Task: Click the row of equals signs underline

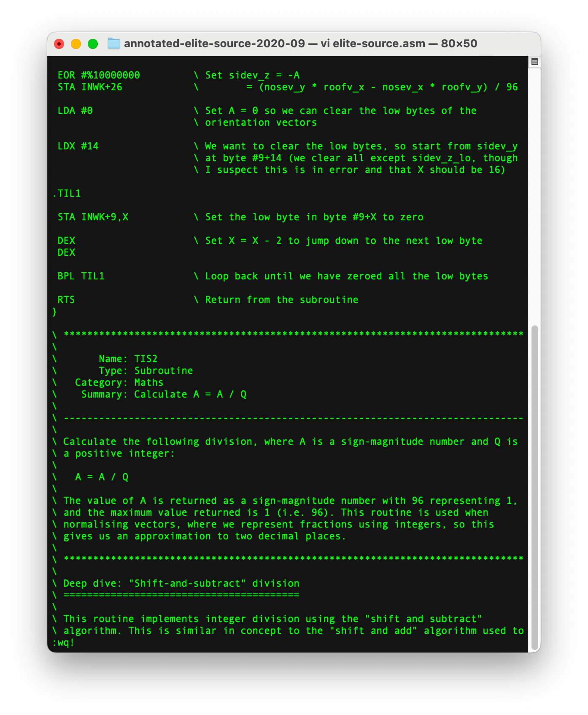Action: (181, 595)
